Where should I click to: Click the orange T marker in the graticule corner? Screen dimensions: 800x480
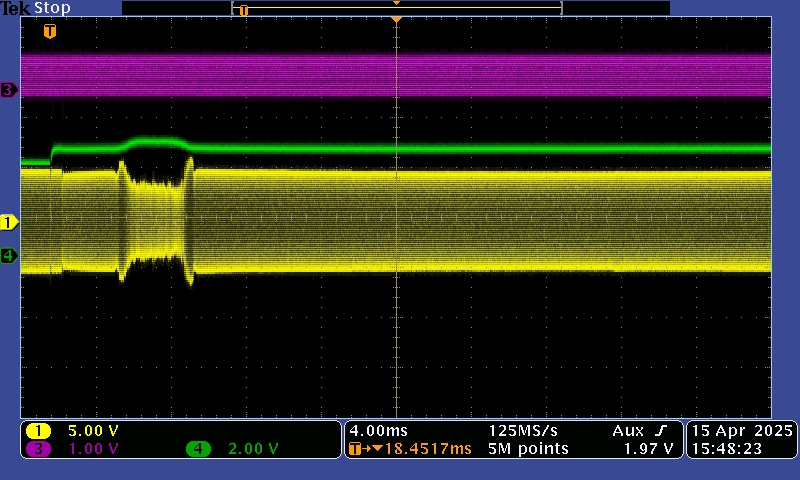[50, 32]
